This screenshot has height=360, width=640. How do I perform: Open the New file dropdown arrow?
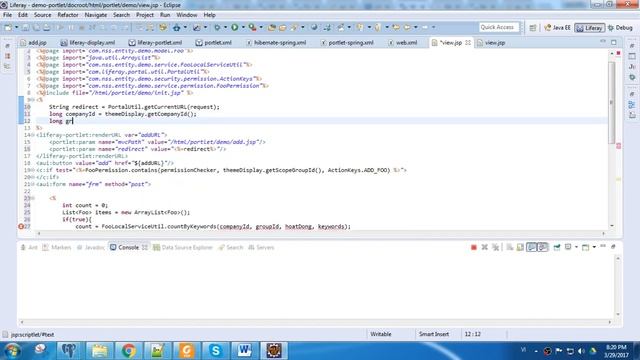click(16, 27)
